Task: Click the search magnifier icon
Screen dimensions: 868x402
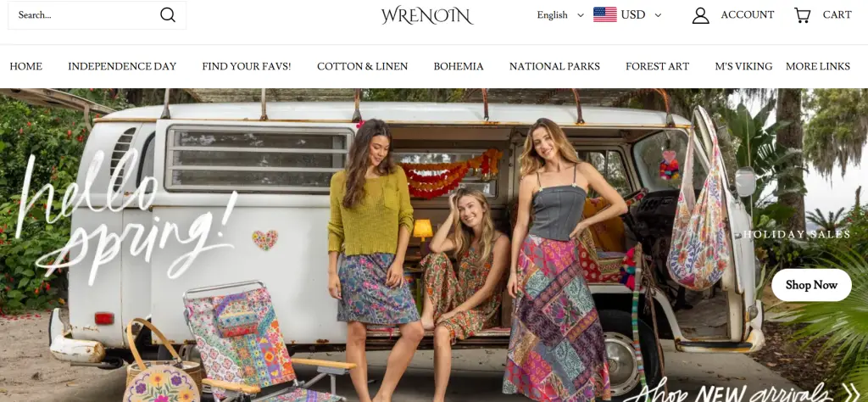Action: [168, 15]
